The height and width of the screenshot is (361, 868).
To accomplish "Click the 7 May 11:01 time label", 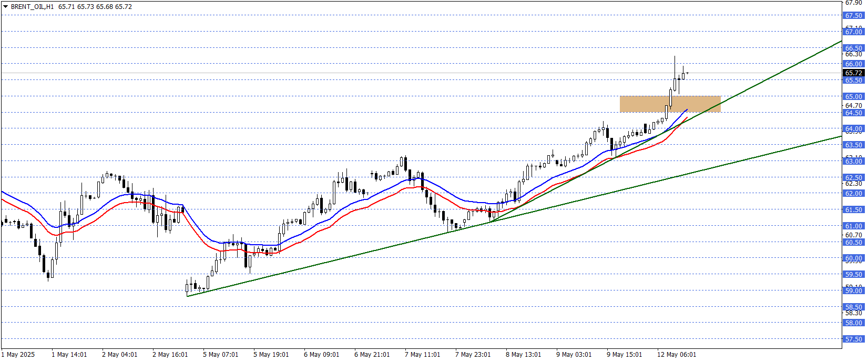I will (423, 355).
